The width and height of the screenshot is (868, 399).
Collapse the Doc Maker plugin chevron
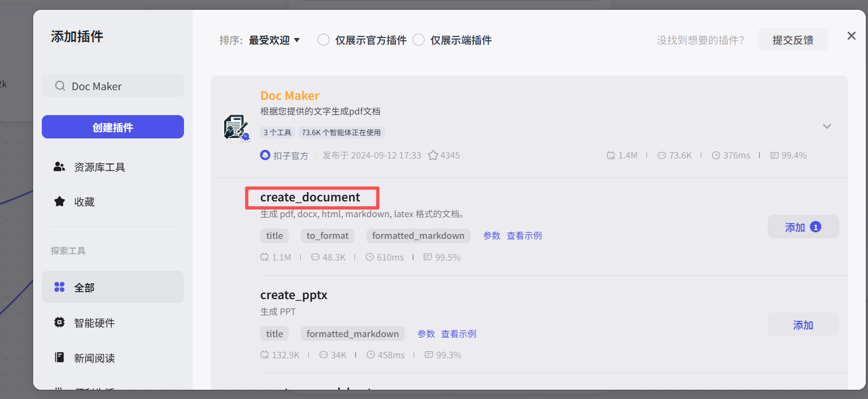(827, 126)
